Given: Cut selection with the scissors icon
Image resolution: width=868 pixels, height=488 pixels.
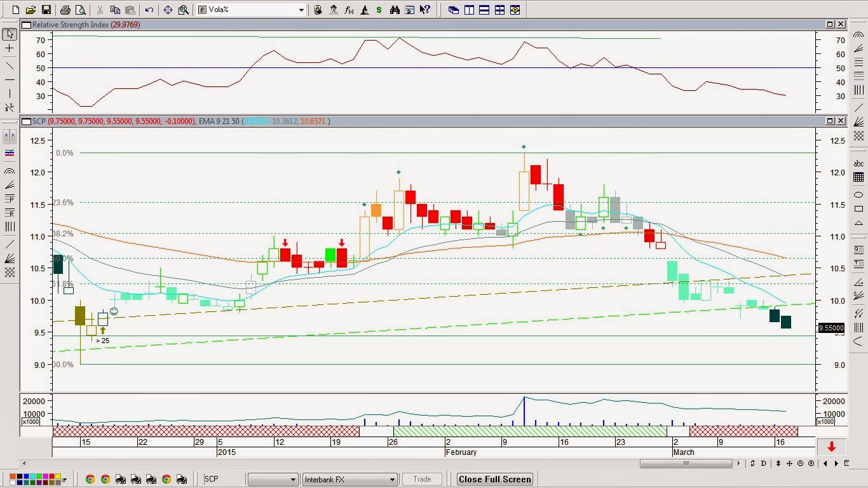Looking at the screenshot, I should pos(100,10).
